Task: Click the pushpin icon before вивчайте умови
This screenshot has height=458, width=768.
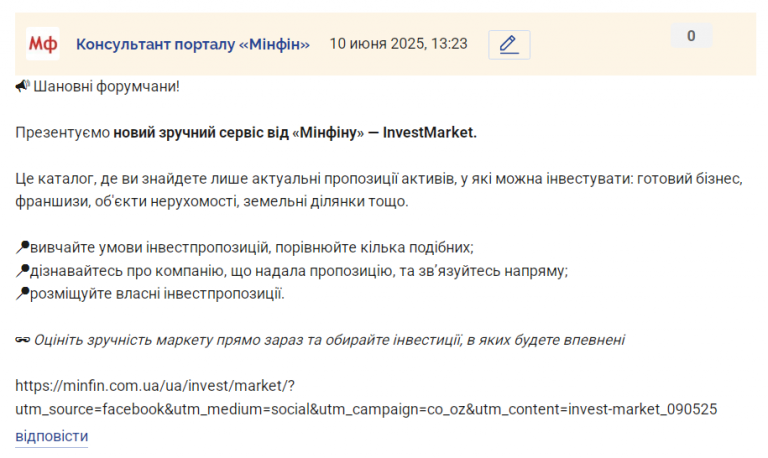Action: [23, 247]
